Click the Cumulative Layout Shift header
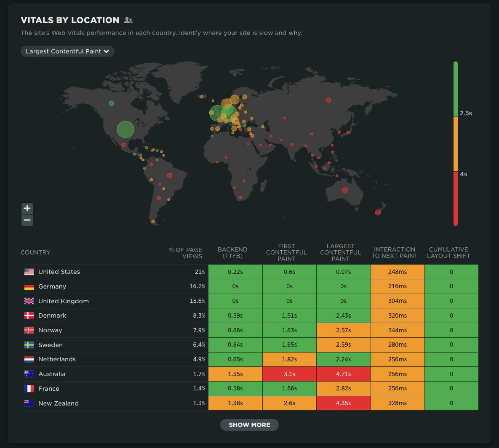The width and height of the screenshot is (499, 448). click(448, 252)
